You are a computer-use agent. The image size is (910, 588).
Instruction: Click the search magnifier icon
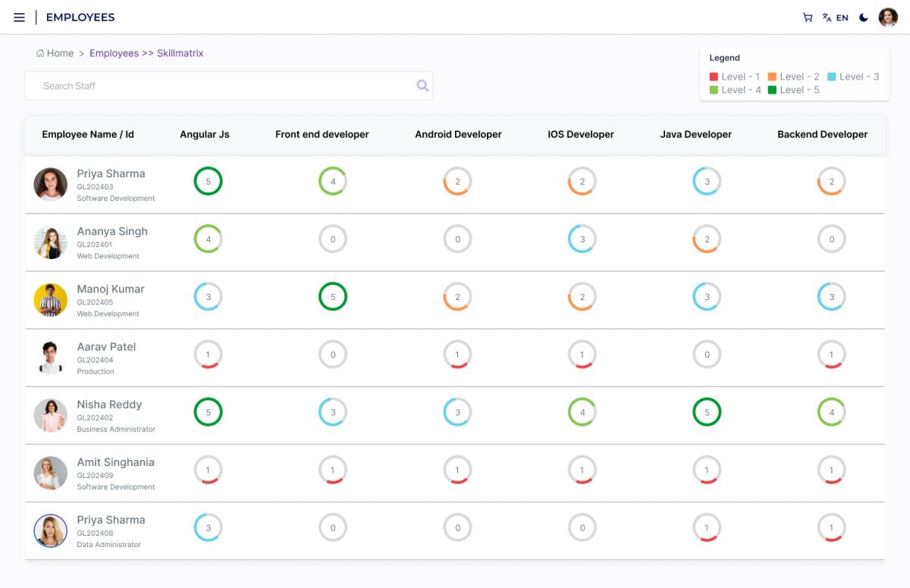point(422,86)
